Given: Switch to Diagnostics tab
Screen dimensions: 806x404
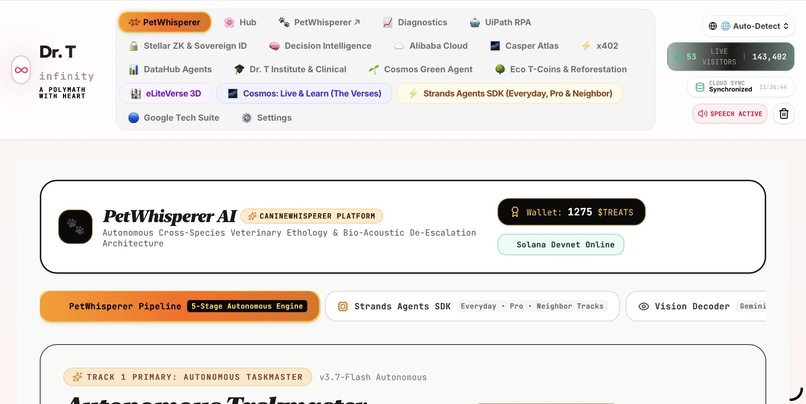Looking at the screenshot, I should [415, 22].
